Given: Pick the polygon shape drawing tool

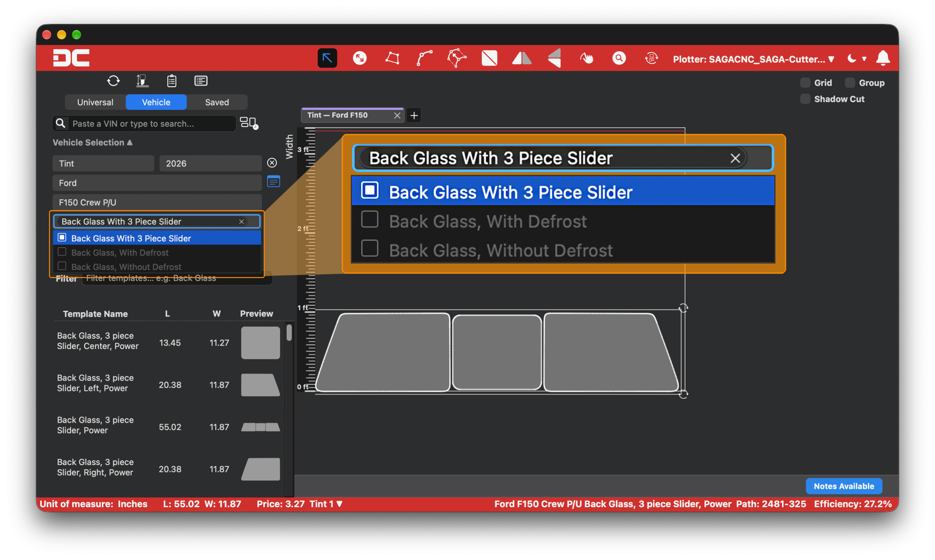Looking at the screenshot, I should [392, 58].
